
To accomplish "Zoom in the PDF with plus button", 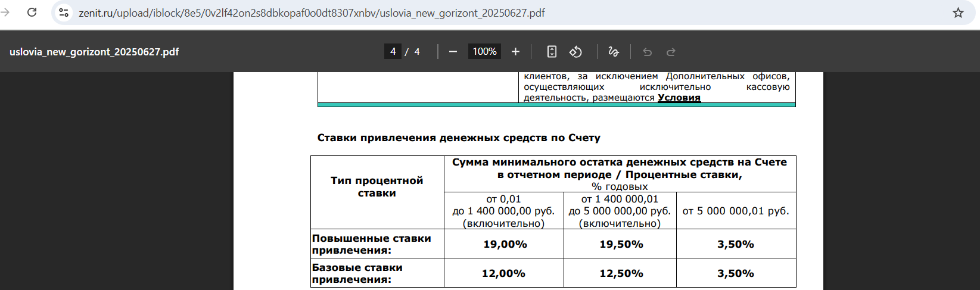I will (x=515, y=52).
